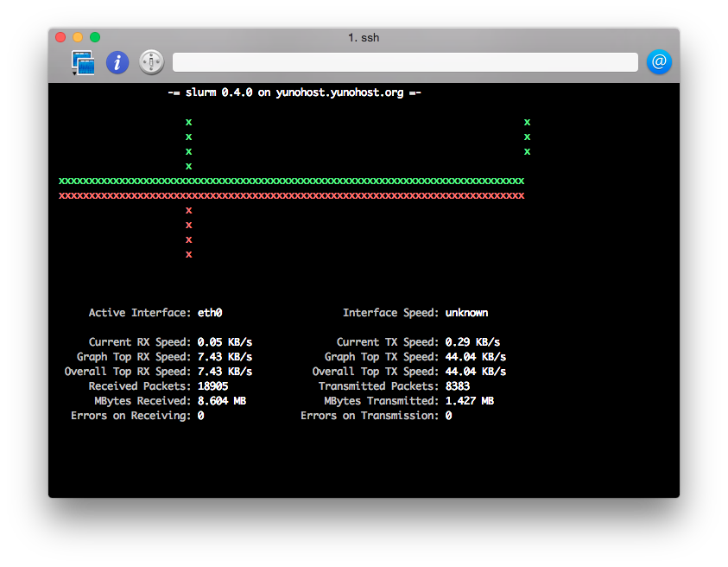The width and height of the screenshot is (728, 567).
Task: Click the blue info icon
Action: [x=117, y=62]
